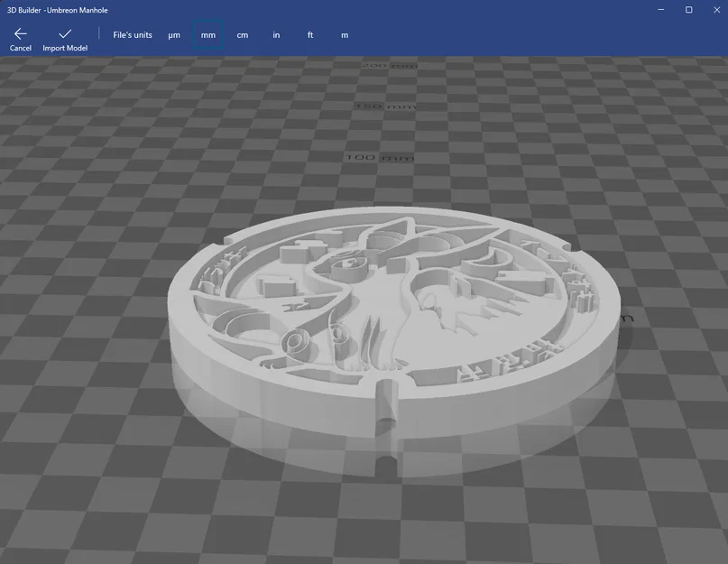Close the 3D Builder window
The image size is (728, 564).
[x=716, y=10]
